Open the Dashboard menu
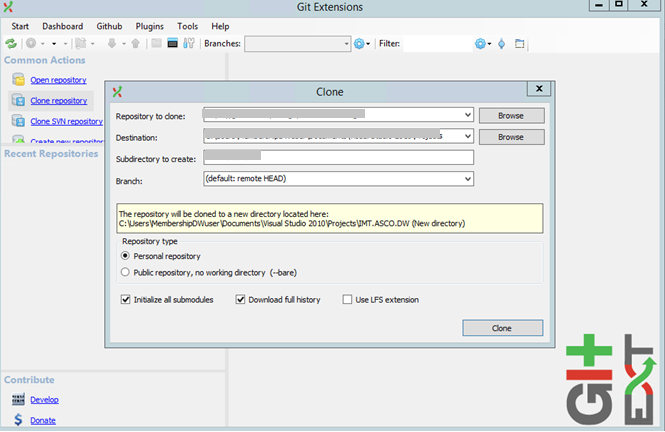Screen dimensions: 665x432 point(62,26)
